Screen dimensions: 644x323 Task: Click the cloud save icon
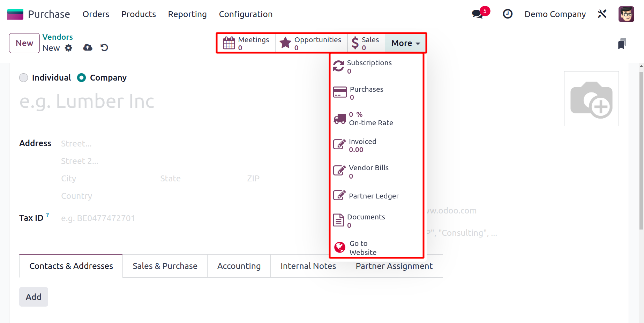tap(88, 47)
